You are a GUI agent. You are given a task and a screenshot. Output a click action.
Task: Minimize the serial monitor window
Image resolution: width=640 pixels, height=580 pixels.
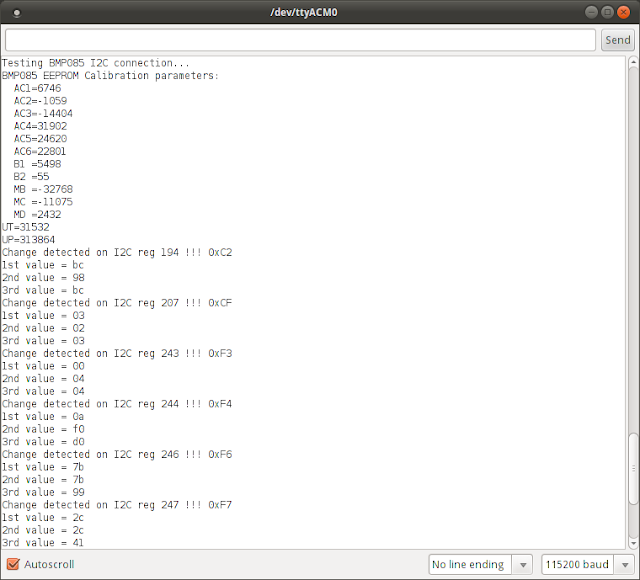591,12
